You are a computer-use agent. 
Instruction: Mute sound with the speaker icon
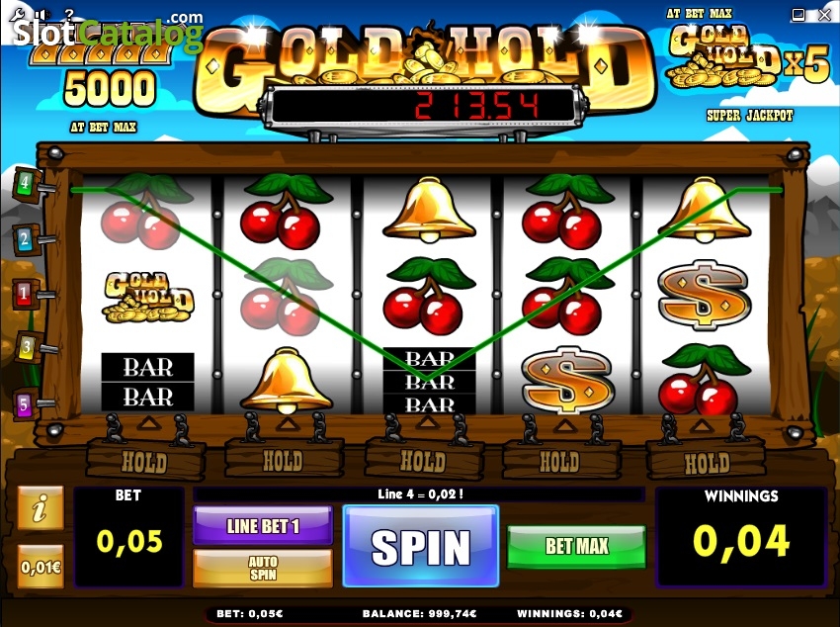pos(43,15)
